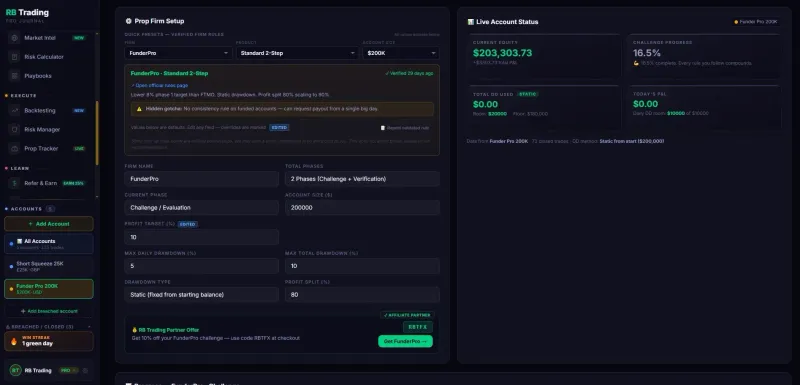Expand the Breached / Closed accounts section
800x385 pixels.
48,327
